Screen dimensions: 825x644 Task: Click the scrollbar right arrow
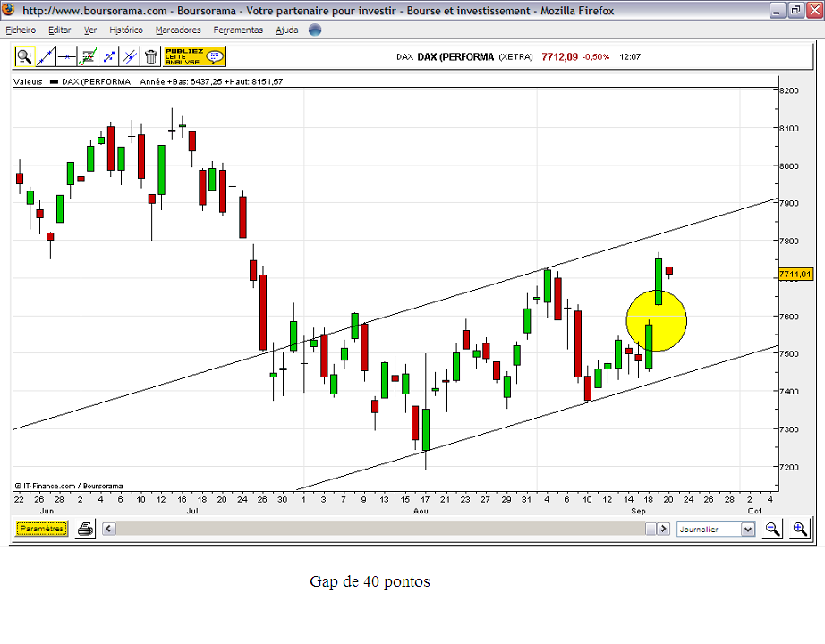click(x=663, y=529)
